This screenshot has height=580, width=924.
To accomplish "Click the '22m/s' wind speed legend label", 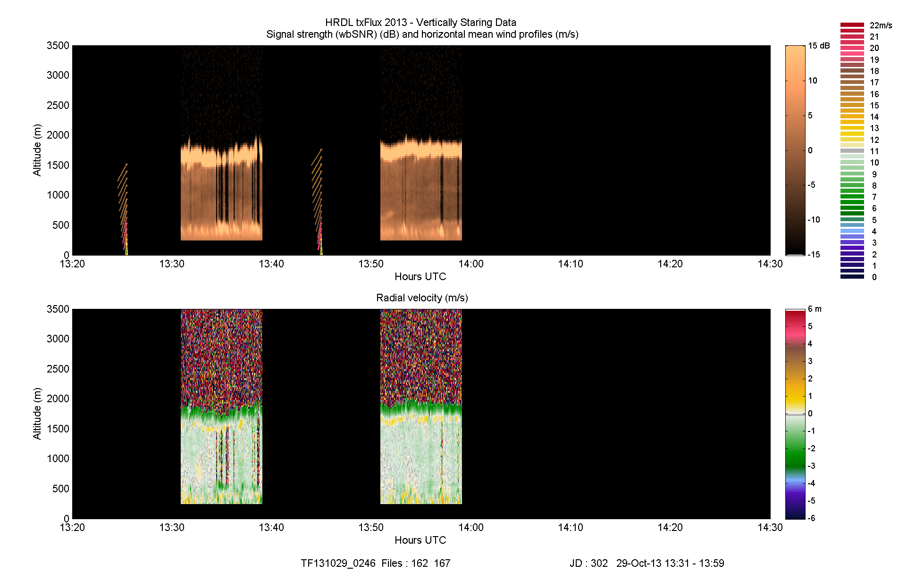I will 881,25.
